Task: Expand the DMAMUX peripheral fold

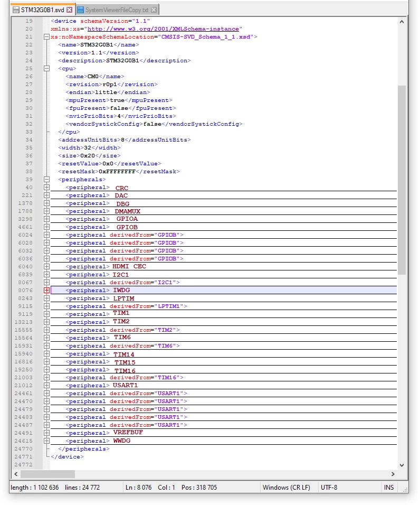Action: tap(46, 211)
